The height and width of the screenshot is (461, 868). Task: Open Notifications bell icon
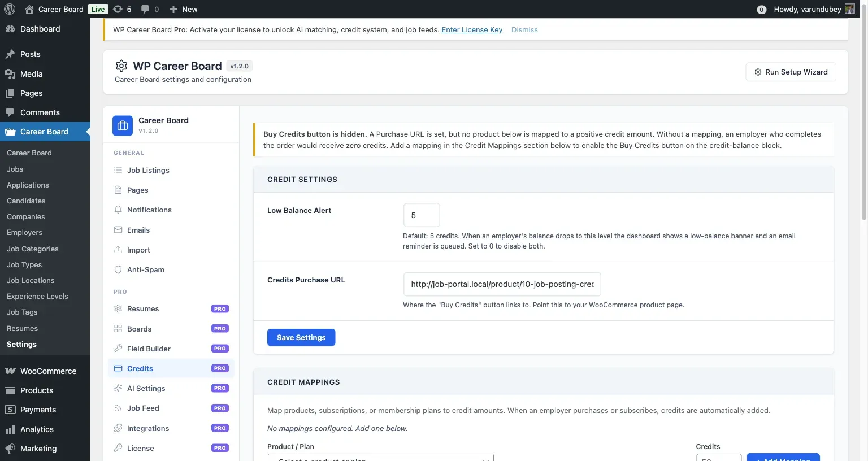click(118, 210)
